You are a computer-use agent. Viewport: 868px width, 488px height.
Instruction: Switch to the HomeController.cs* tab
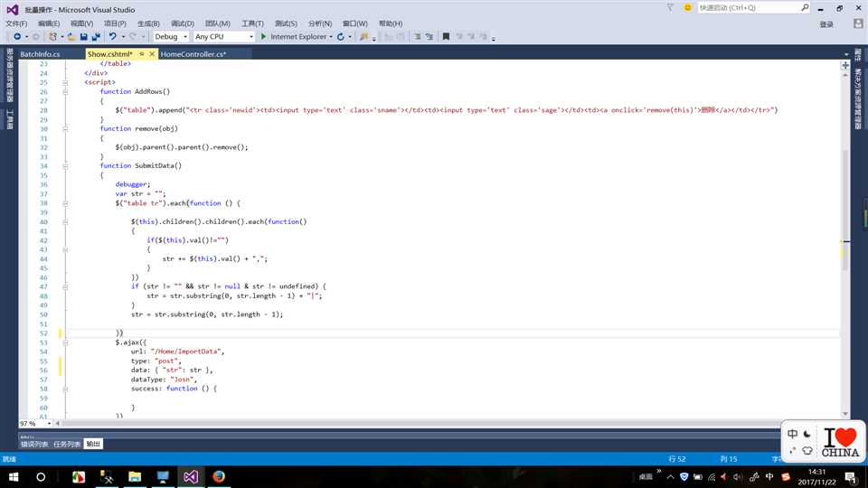193,53
